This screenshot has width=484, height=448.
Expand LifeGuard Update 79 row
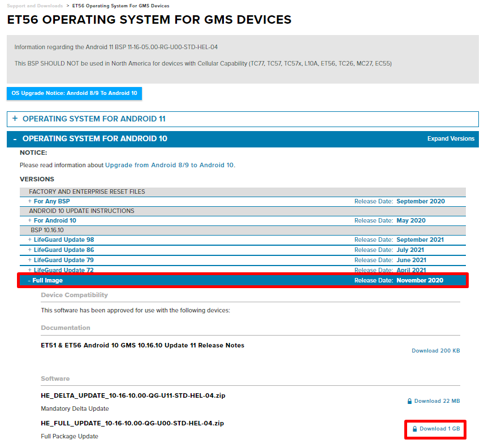(x=243, y=260)
